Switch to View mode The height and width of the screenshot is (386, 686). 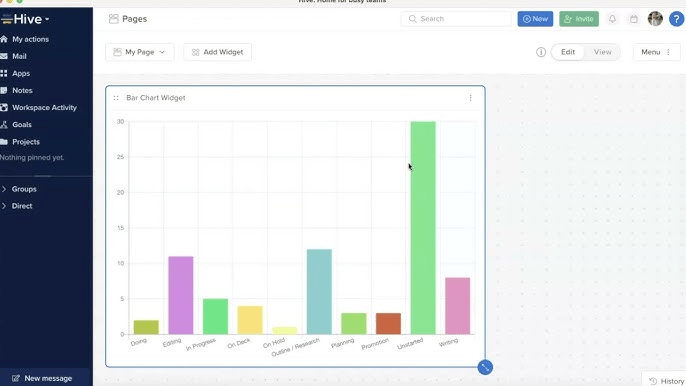click(x=602, y=52)
